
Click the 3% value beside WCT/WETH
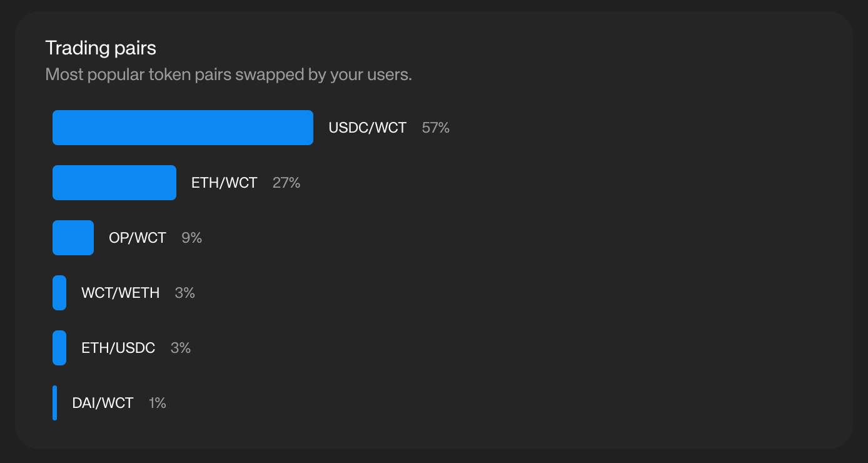pos(185,293)
